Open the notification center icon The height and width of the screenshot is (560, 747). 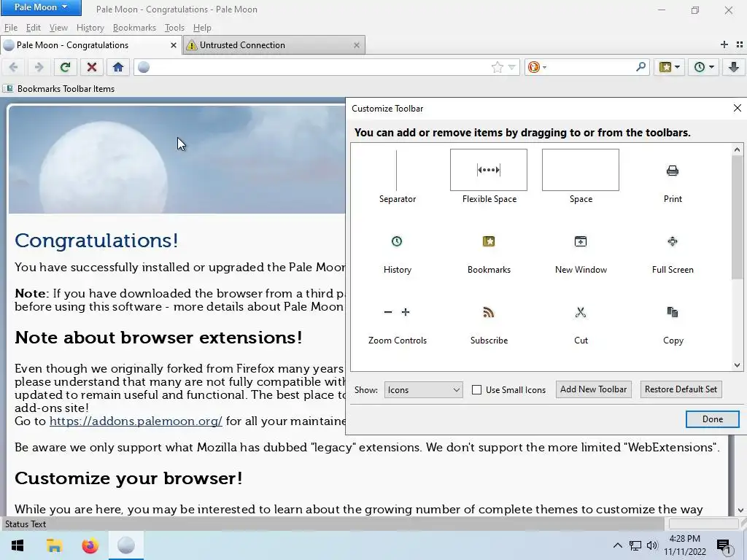[x=724, y=545]
